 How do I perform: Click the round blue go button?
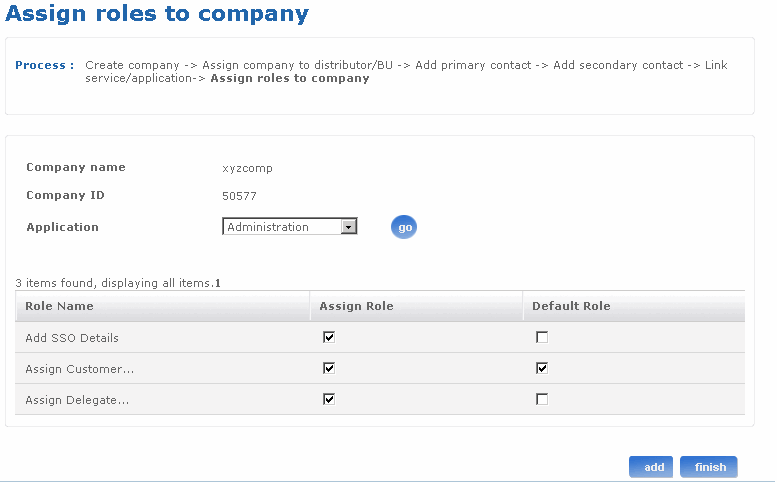point(404,227)
